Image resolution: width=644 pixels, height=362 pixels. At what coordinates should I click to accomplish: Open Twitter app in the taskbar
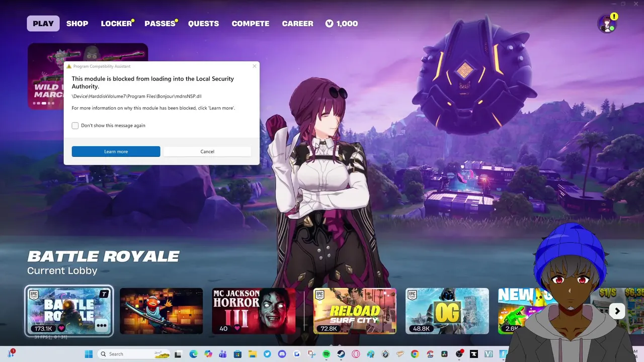[267, 354]
